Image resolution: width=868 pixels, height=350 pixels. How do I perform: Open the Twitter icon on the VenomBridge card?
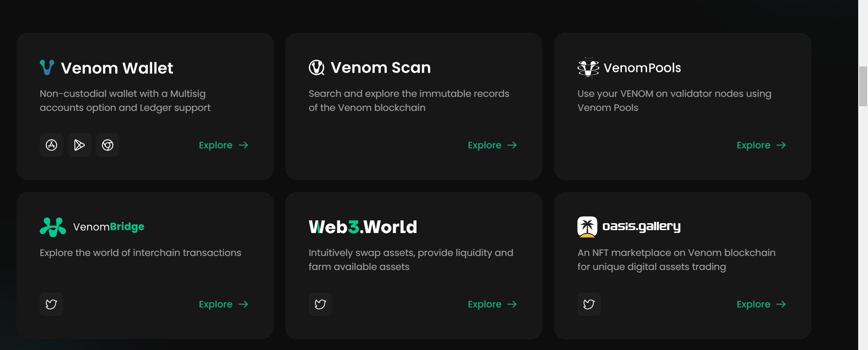point(51,304)
